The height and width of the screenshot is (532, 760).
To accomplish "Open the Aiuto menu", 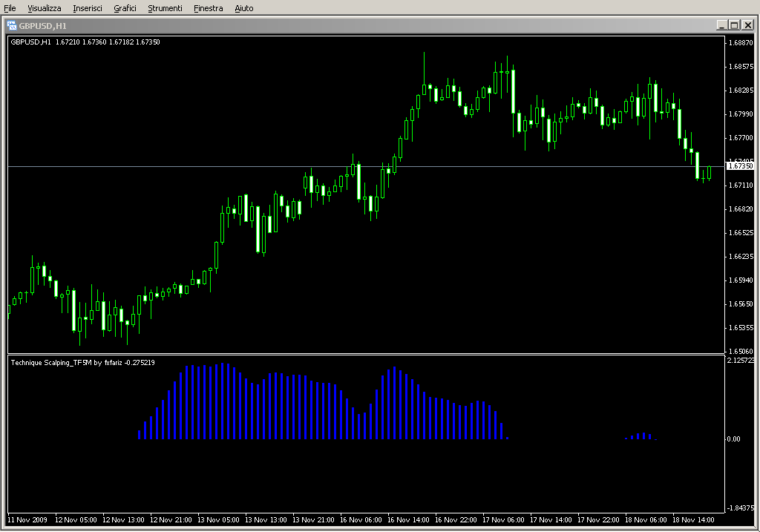I will (243, 8).
